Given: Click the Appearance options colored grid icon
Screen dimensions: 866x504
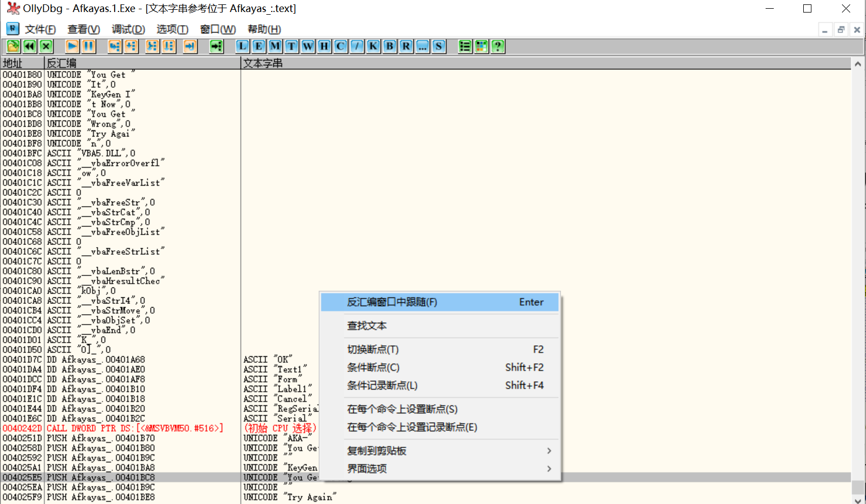Looking at the screenshot, I should tap(481, 46).
